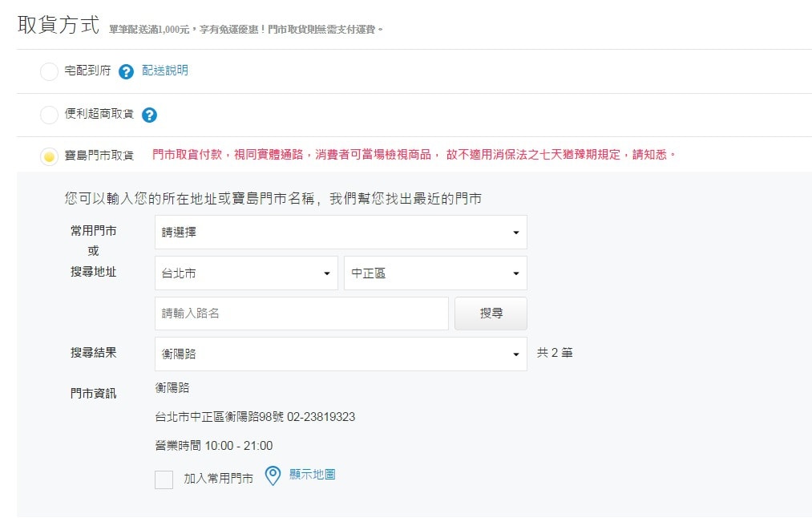Click the 顯示地圖 link

pyautogui.click(x=312, y=475)
